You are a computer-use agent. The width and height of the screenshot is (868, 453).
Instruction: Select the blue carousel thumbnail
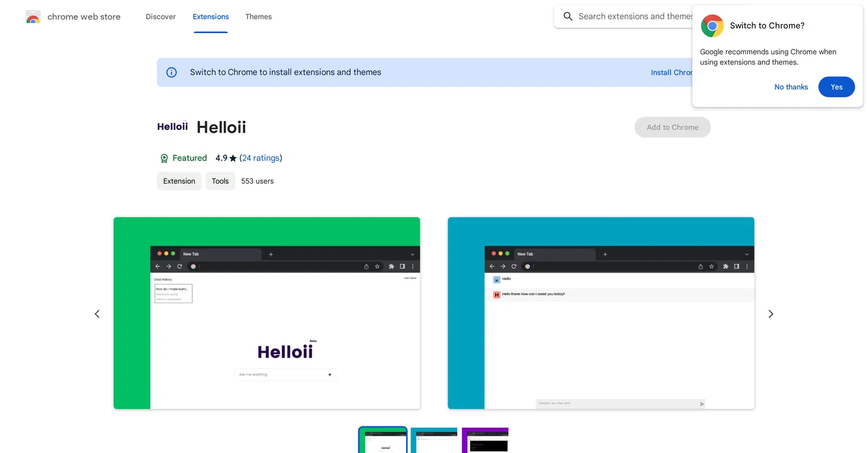tap(434, 440)
